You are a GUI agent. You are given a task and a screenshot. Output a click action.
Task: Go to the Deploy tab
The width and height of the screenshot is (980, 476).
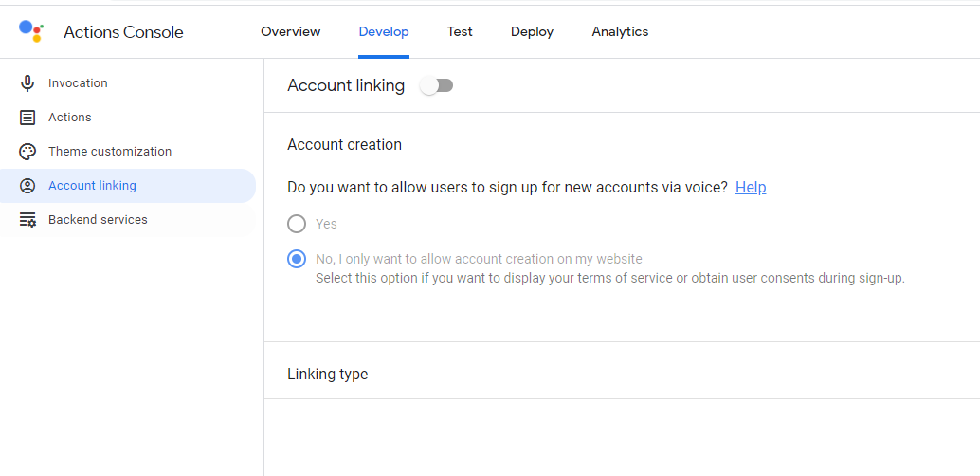tap(532, 32)
